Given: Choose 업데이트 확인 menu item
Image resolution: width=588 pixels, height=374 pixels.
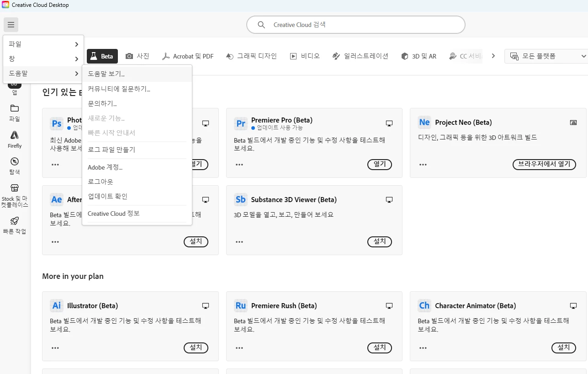Looking at the screenshot, I should 137,196.
